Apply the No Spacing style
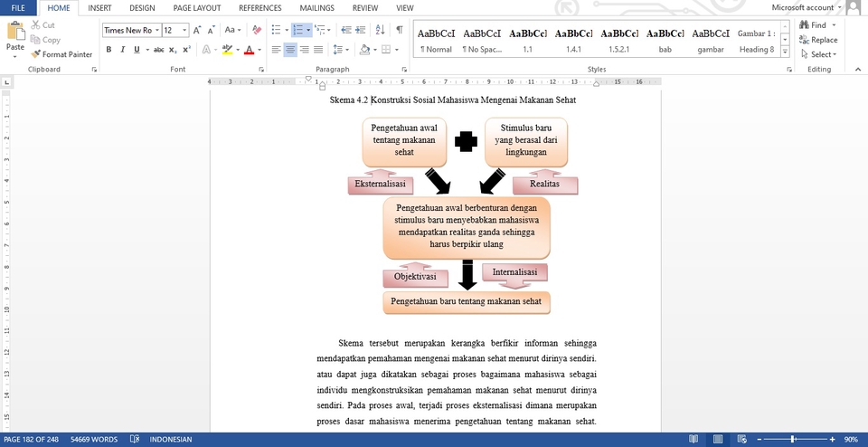868x447 pixels. tap(482, 41)
